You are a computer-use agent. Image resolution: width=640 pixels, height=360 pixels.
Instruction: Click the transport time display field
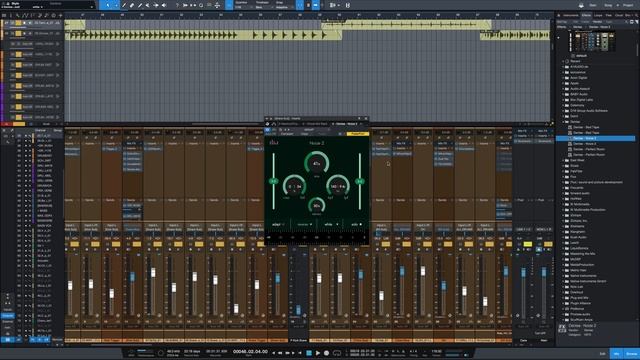[250, 352]
